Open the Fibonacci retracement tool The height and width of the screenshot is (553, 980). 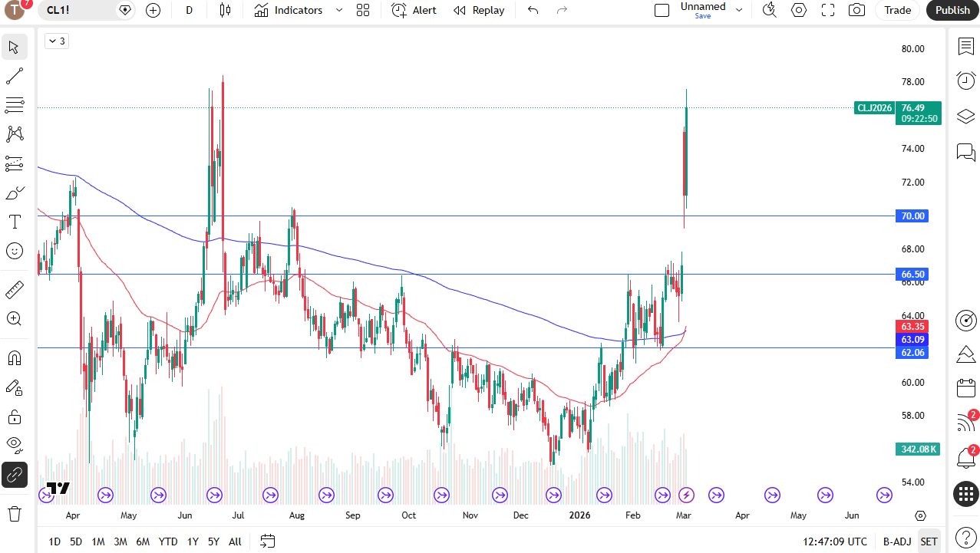tap(15, 105)
